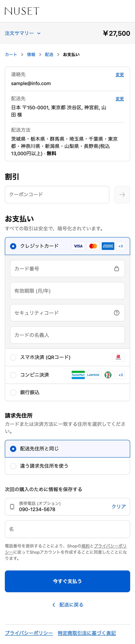Go to カート in the breadcrumb
The width and height of the screenshot is (135, 644).
click(x=11, y=55)
